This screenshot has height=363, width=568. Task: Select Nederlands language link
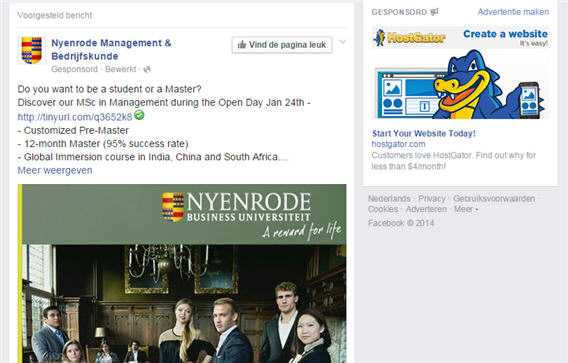click(x=389, y=199)
